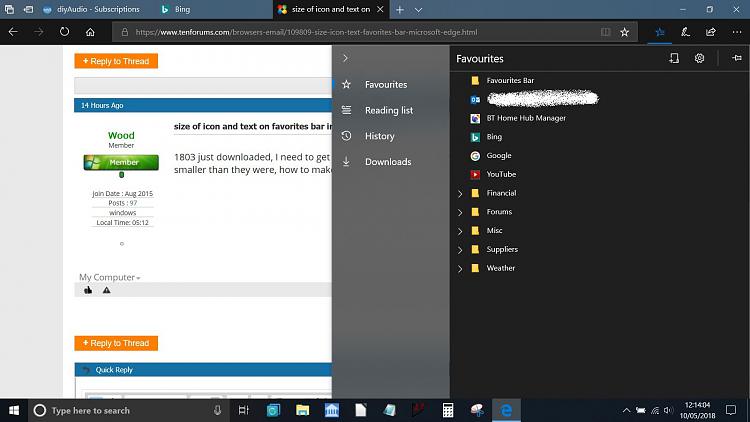Screen dimensions: 750x422
Task: Select History in hub menu
Action: pos(391,136)
